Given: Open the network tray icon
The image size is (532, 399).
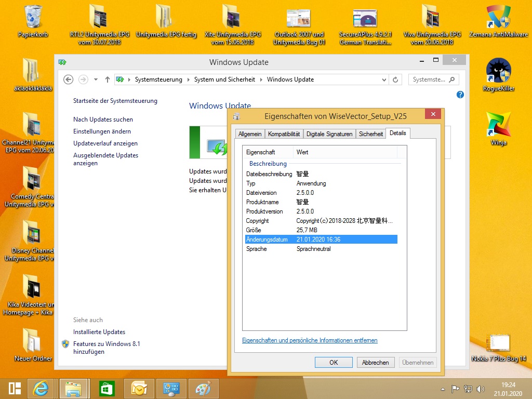Looking at the screenshot, I should point(468,389).
